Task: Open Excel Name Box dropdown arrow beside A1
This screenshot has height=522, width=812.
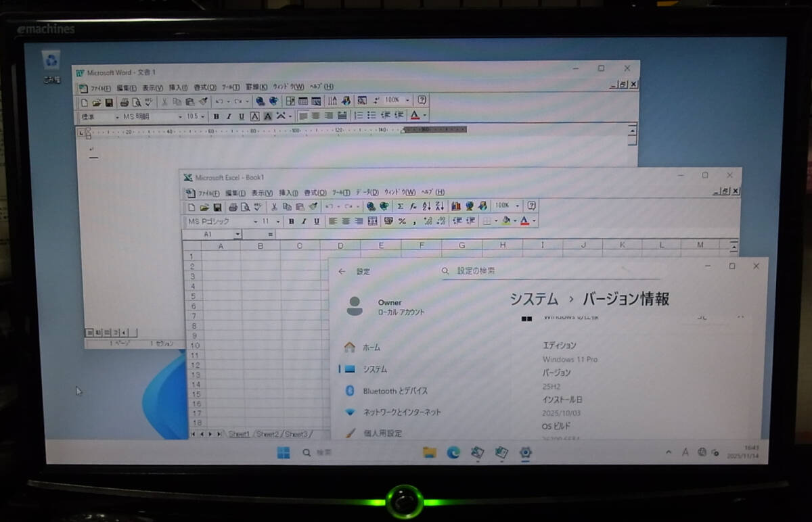Action: 238,234
